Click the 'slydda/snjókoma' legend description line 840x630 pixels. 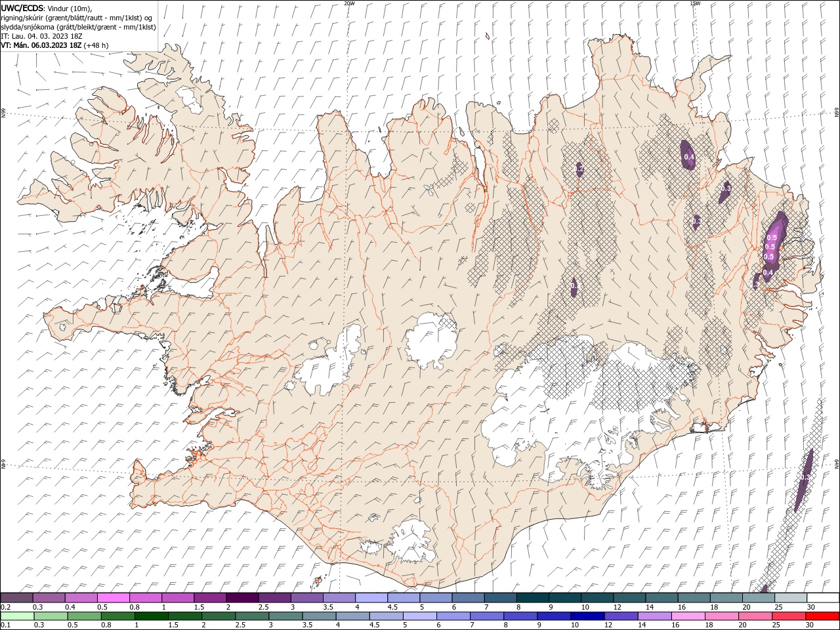coord(78,27)
